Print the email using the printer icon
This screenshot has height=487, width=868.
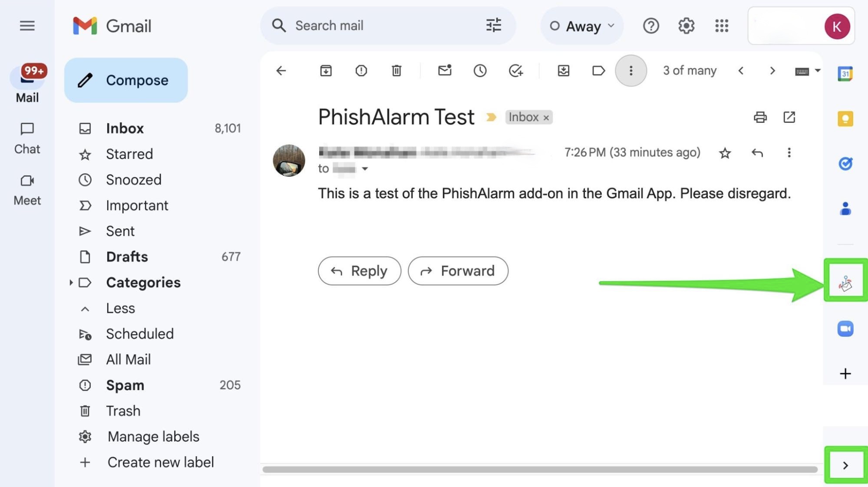(760, 117)
